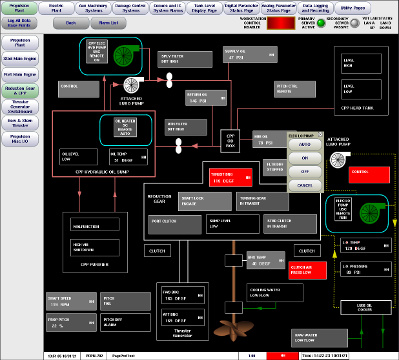This screenshot has width=399, height=360.
Task: Click the small marker in THRUST BRG box
Action: [248, 178]
